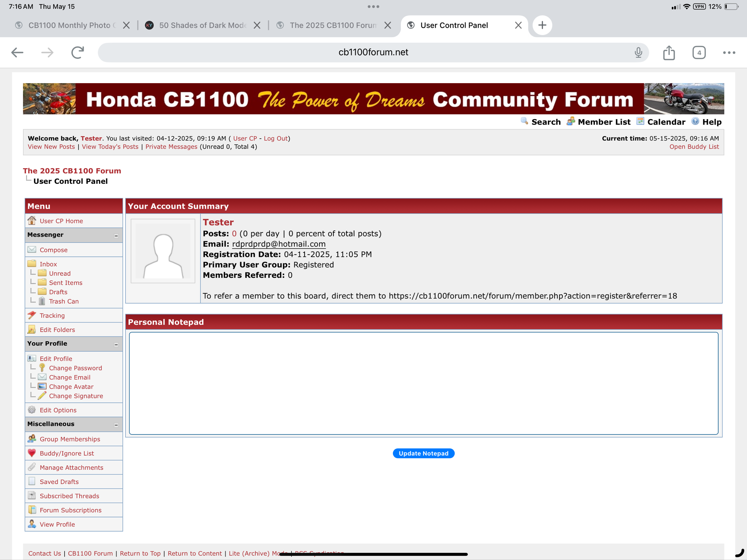The image size is (747, 560).
Task: Reload the page with the refresh icon
Action: [x=78, y=53]
